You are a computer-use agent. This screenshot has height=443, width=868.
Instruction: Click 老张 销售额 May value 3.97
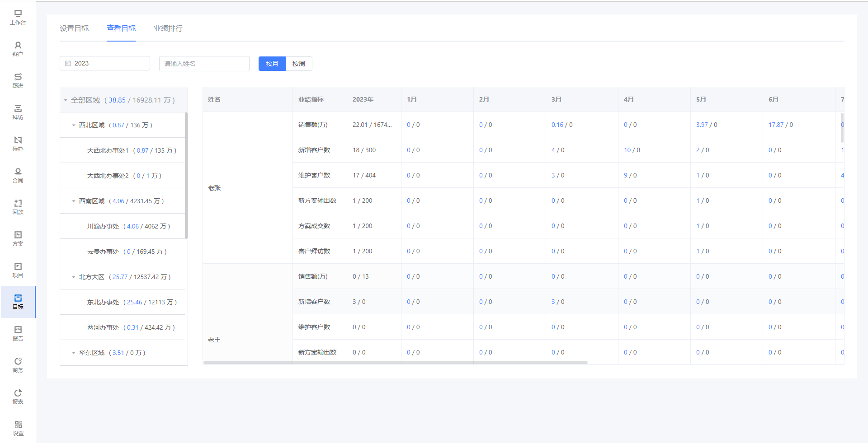702,125
